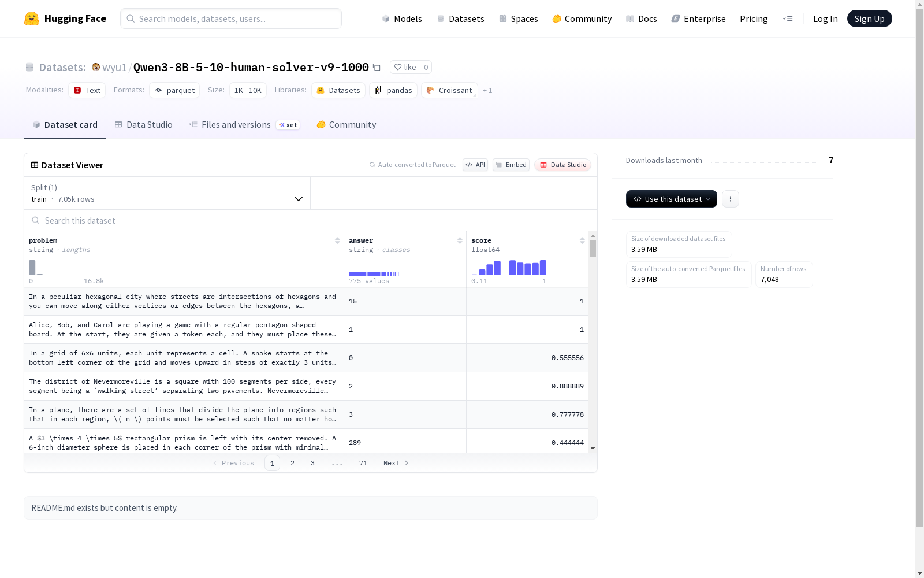The width and height of the screenshot is (924, 578).
Task: Select the 1K - 10K size tag
Action: point(248,90)
